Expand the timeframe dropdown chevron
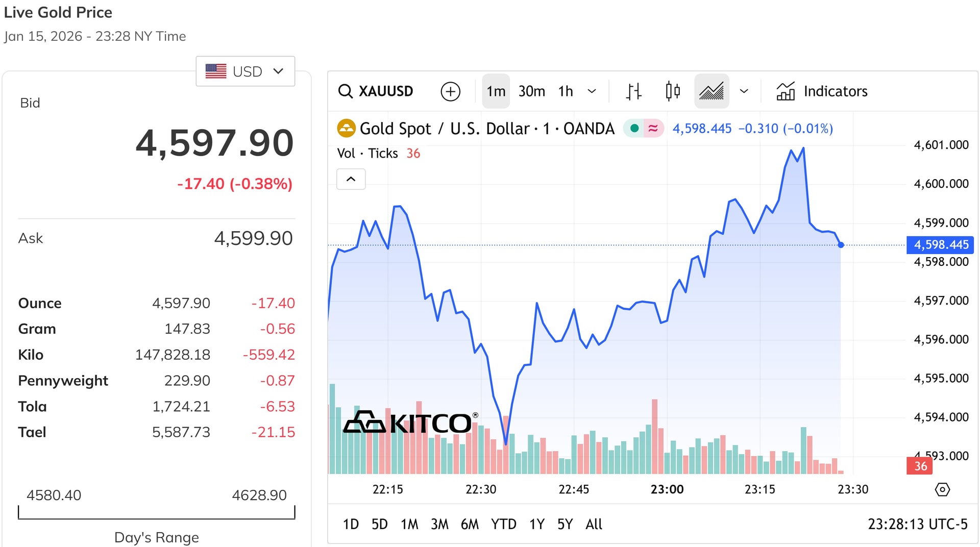The height and width of the screenshot is (547, 980). pyautogui.click(x=592, y=91)
